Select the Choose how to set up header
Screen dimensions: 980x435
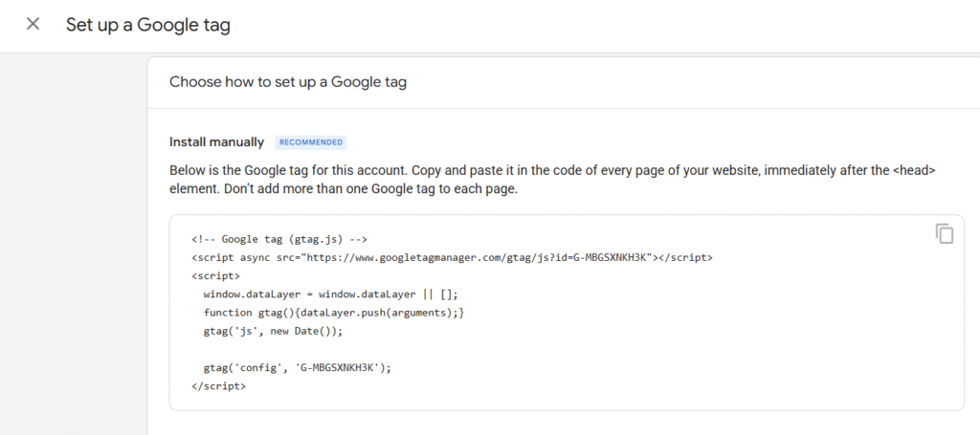(x=288, y=82)
